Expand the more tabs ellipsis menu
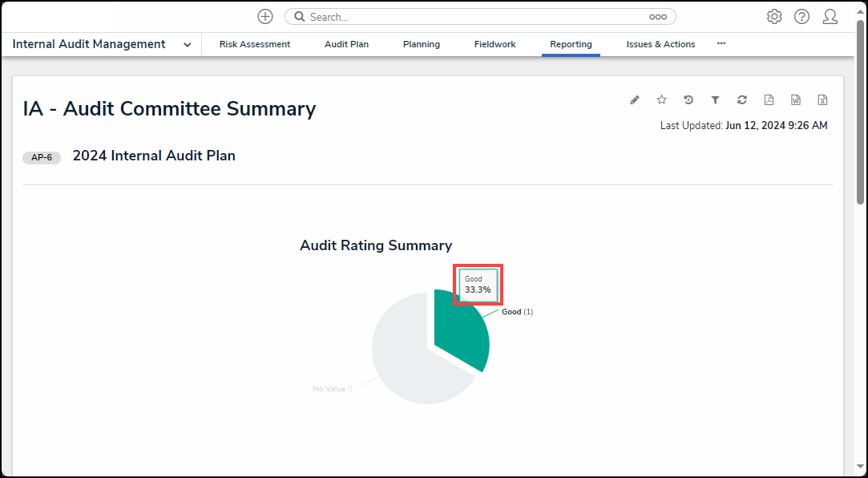This screenshot has height=478, width=868. tap(721, 44)
